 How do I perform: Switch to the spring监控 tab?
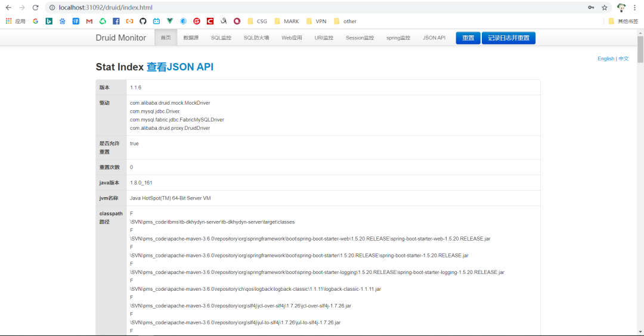tap(398, 38)
